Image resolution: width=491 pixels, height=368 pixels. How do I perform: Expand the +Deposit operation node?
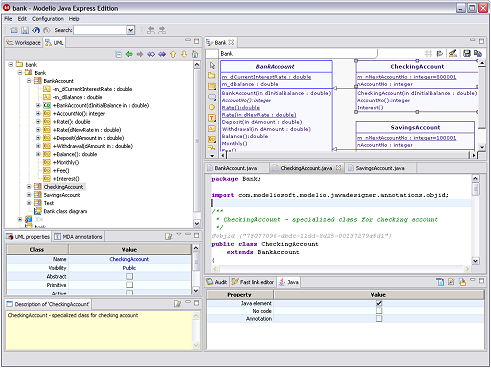coord(38,138)
